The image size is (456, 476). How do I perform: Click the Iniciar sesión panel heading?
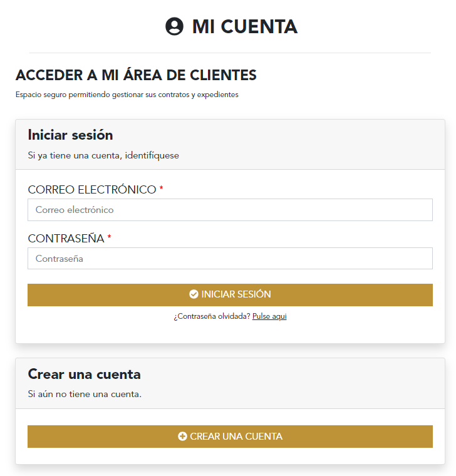point(70,135)
